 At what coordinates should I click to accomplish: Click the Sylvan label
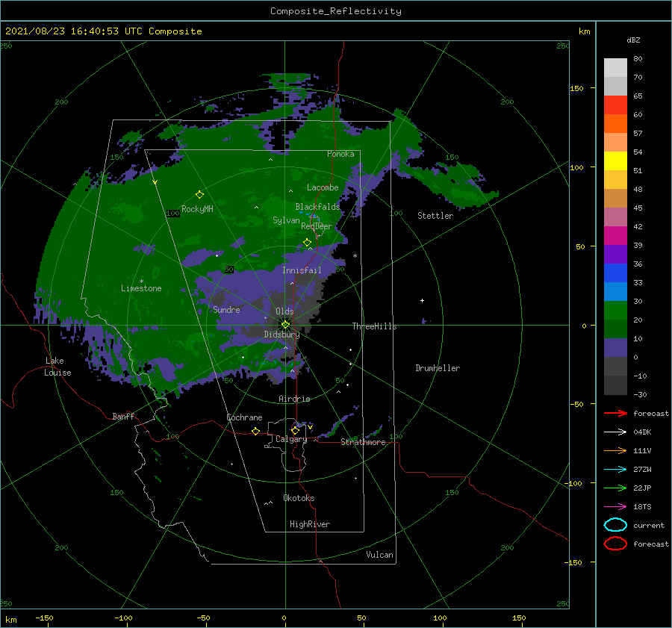pos(286,220)
